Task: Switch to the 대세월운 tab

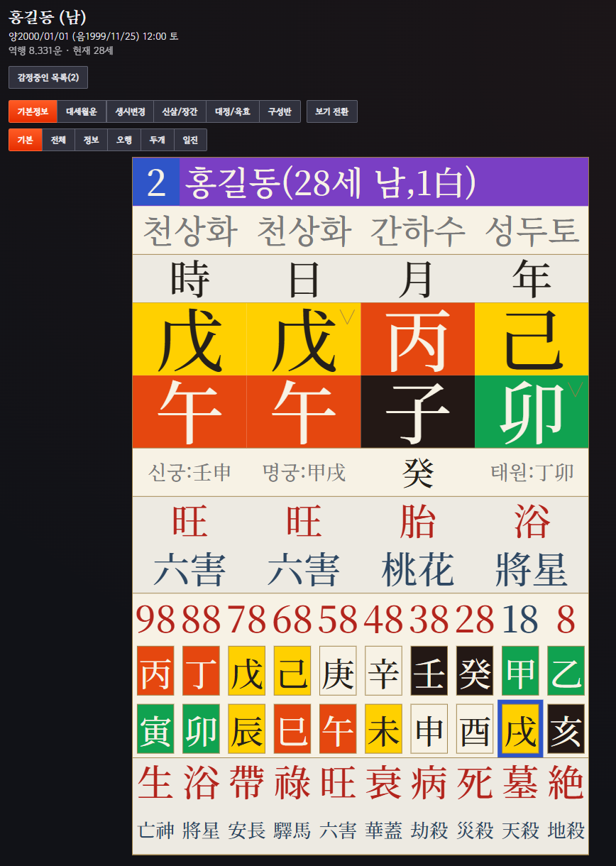Action: pyautogui.click(x=82, y=111)
